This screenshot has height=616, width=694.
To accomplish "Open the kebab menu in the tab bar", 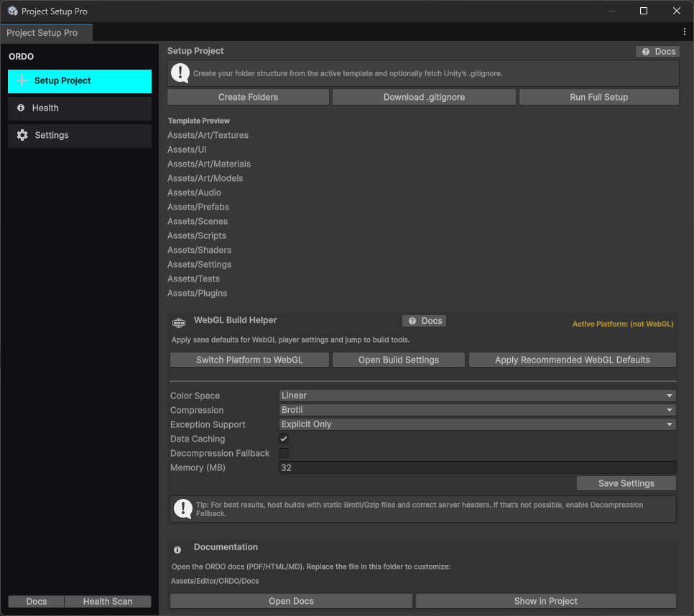I will point(684,32).
